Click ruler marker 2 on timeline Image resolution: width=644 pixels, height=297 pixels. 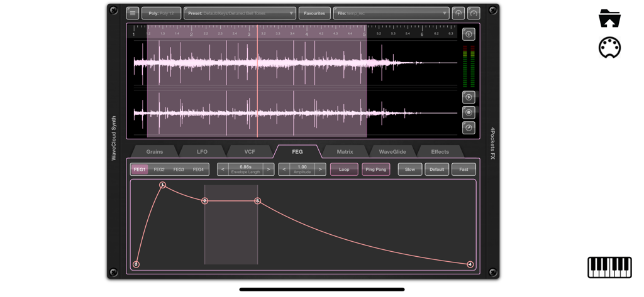coord(191,35)
